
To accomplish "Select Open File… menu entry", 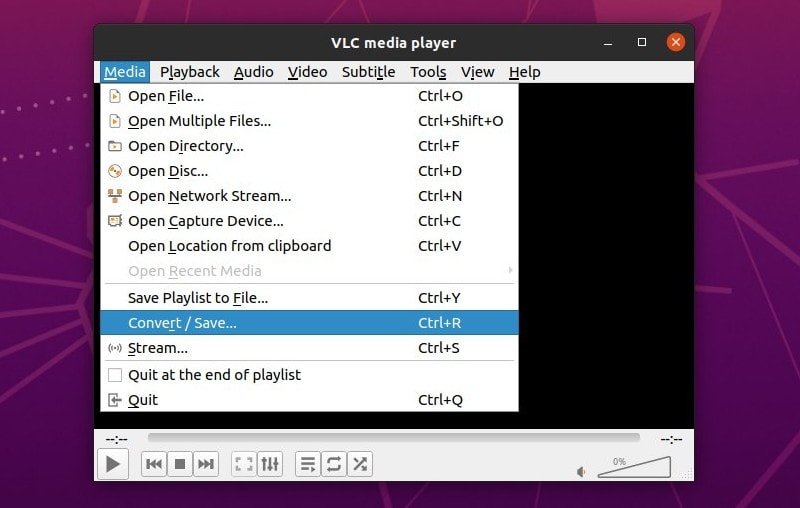I will coord(309,96).
